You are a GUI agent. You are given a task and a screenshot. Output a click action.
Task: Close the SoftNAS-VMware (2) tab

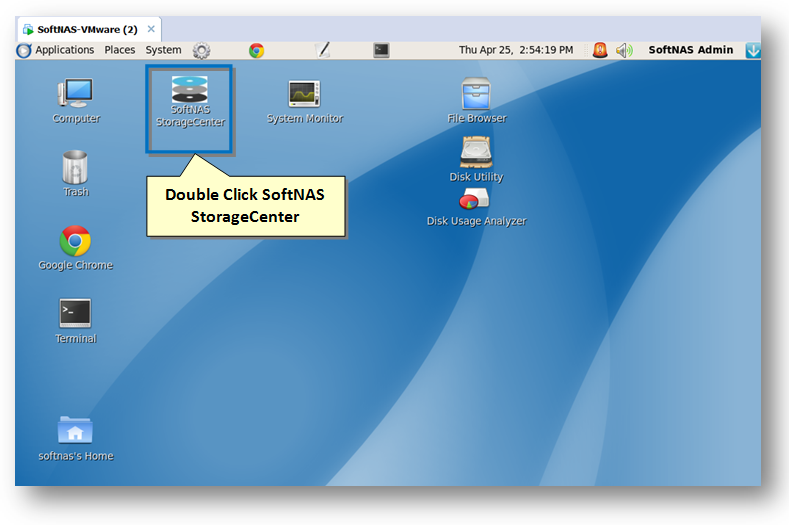click(x=151, y=29)
